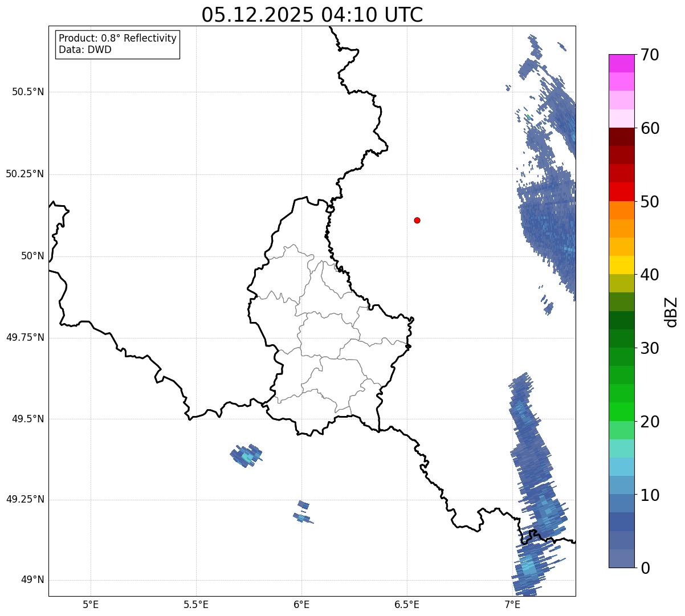Click the 7°E longitude label
The height and width of the screenshot is (616, 685).
[x=512, y=604]
